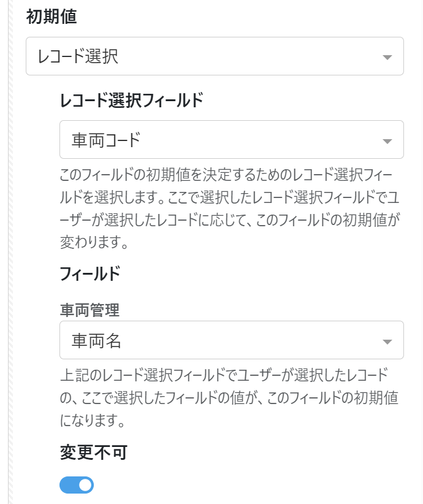Image resolution: width=423 pixels, height=504 pixels.
Task: Click the white knob of the 変更不可 switch
Action: click(x=85, y=486)
